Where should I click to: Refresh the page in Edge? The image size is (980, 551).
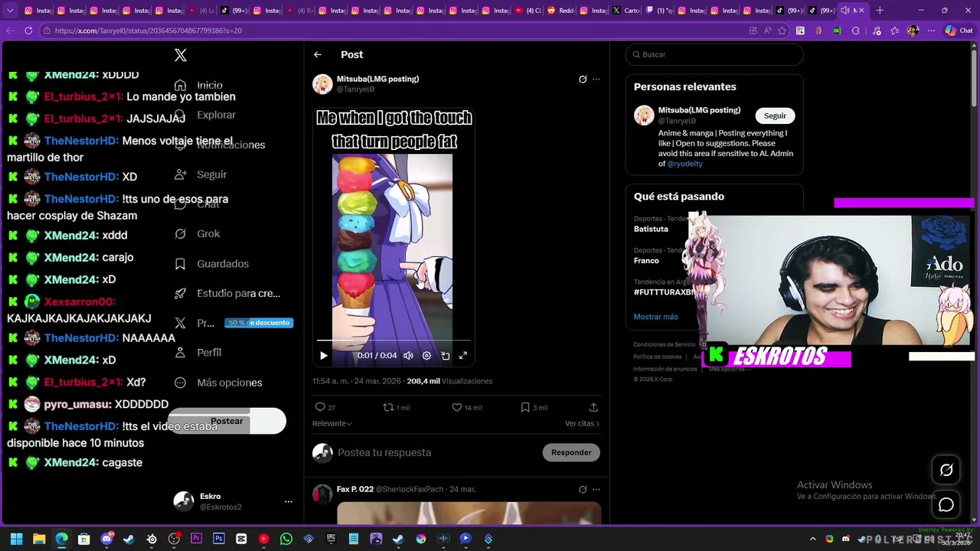click(28, 31)
